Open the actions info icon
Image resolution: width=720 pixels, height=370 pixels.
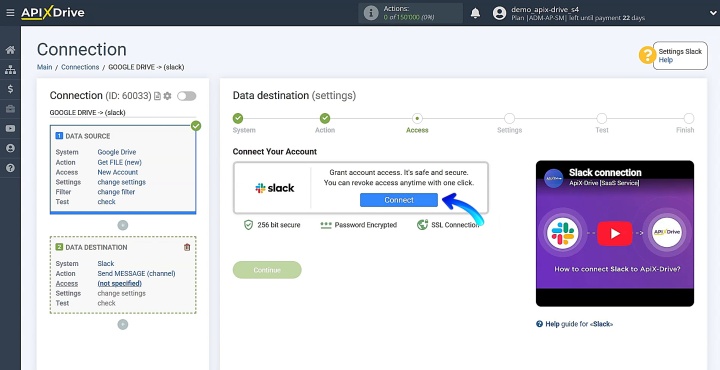tap(371, 13)
